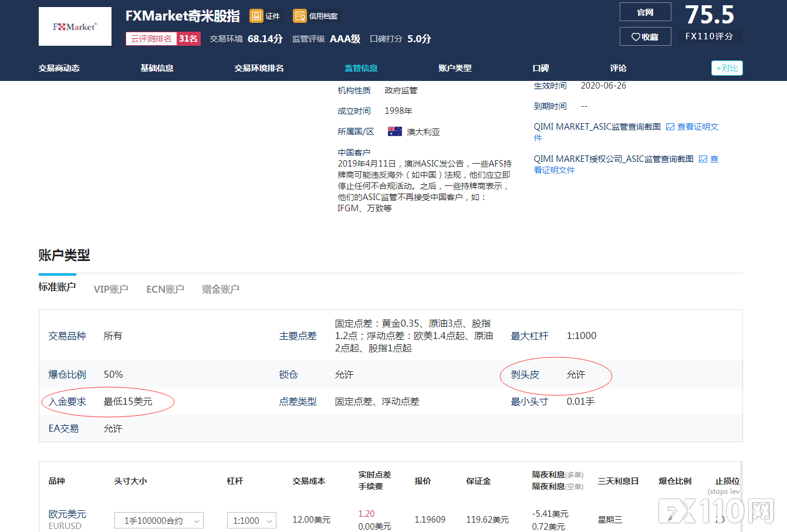Click the 爆仓比例 50% value
This screenshot has width=787, height=532.
[113, 375]
